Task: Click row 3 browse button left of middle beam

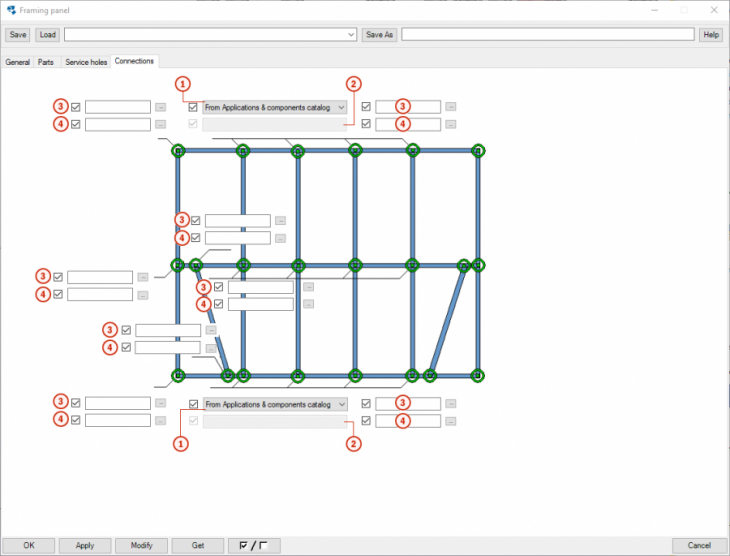Action: pos(142,278)
